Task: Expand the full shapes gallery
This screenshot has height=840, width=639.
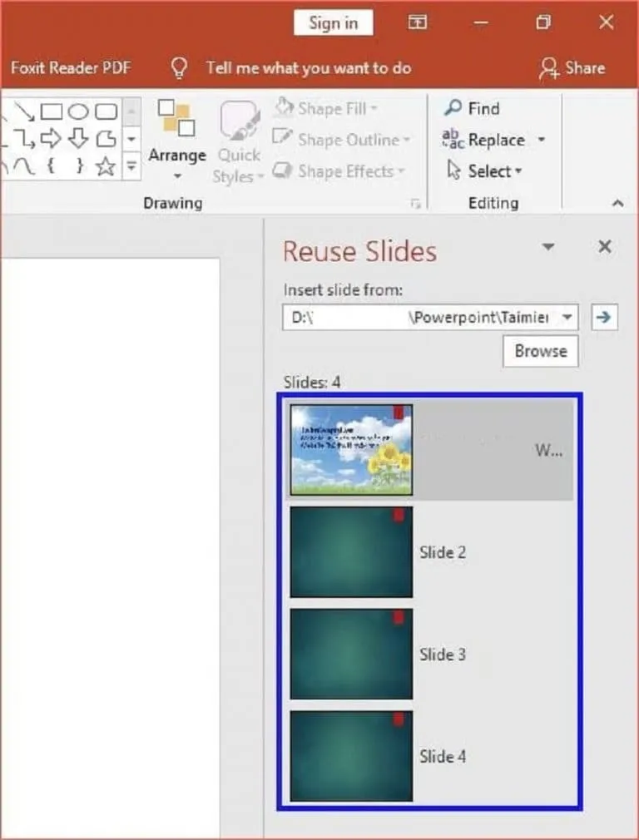Action: pos(131,167)
